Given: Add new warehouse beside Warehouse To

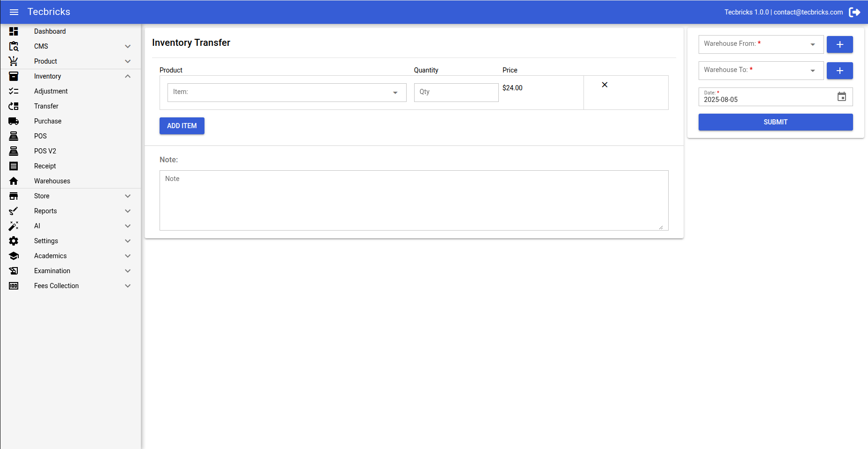Looking at the screenshot, I should (839, 71).
